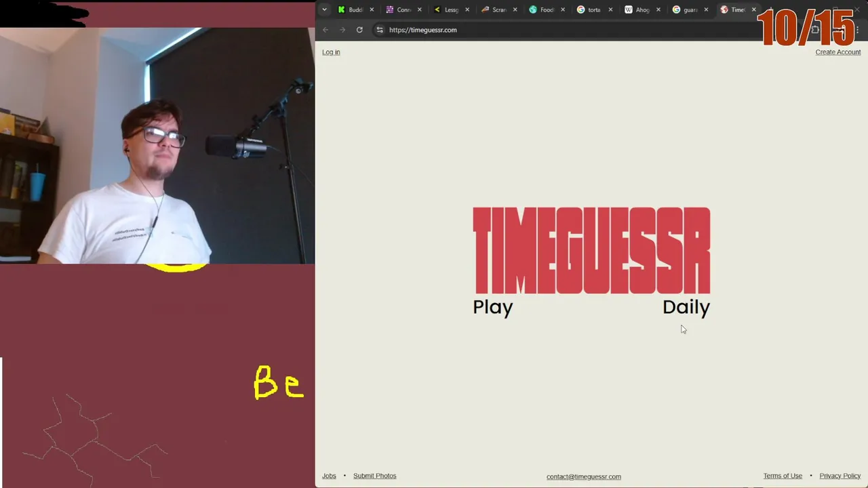The image size is (868, 488).
Task: Click the browser back arrow
Action: point(325,30)
